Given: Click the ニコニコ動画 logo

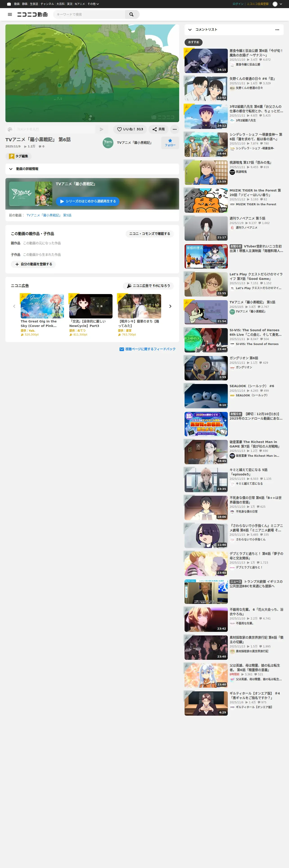Looking at the screenshot, I should click(32, 14).
